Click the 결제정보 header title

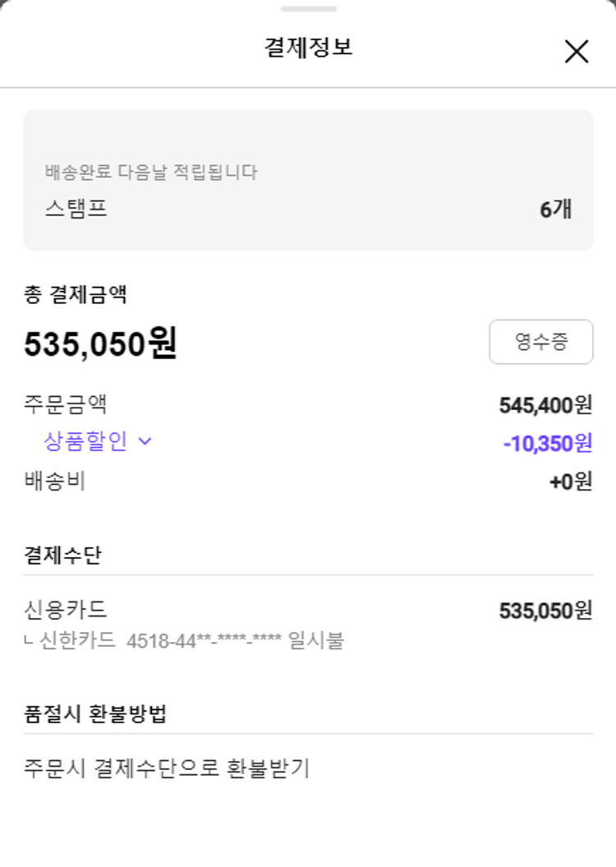[x=308, y=48]
